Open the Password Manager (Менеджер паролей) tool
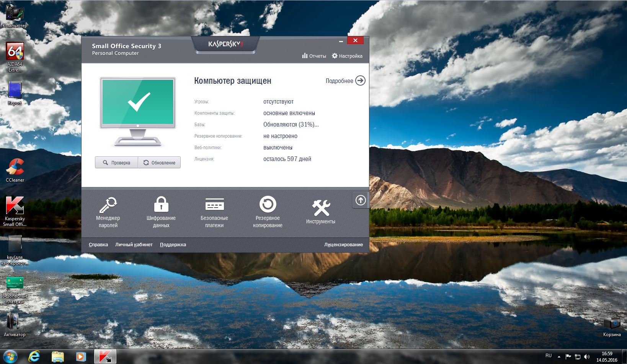 pyautogui.click(x=108, y=212)
